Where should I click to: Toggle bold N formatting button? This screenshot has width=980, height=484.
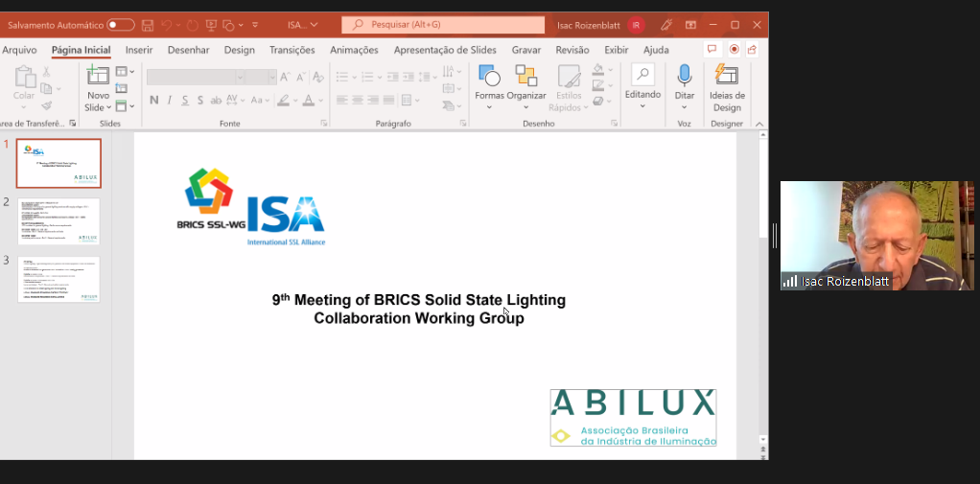(x=154, y=100)
